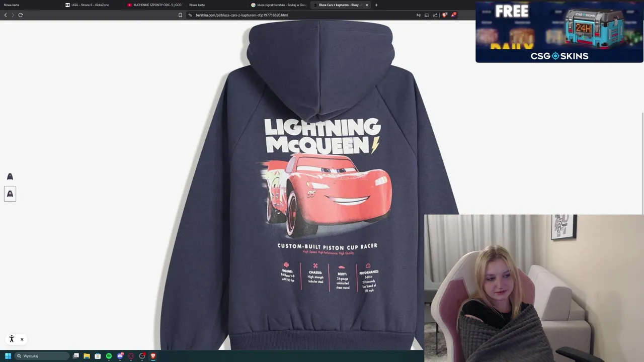Open picture-in-picture icon in address bar

tap(427, 15)
